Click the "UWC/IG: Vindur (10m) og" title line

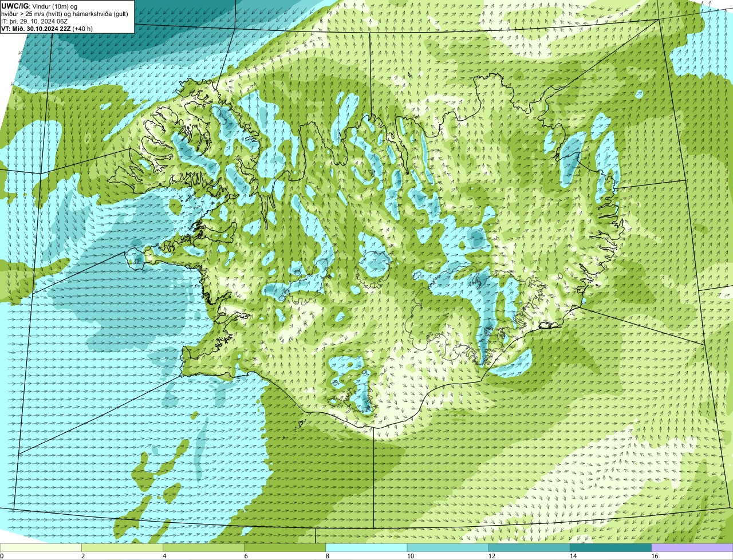(39, 6)
